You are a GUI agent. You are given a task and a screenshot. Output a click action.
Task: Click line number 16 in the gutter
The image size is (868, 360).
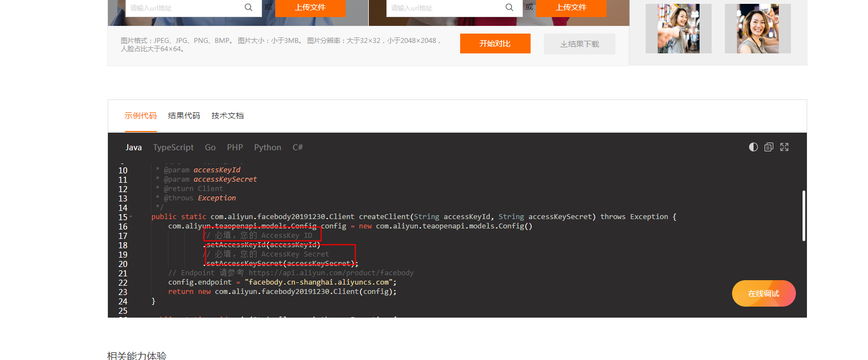pos(123,227)
